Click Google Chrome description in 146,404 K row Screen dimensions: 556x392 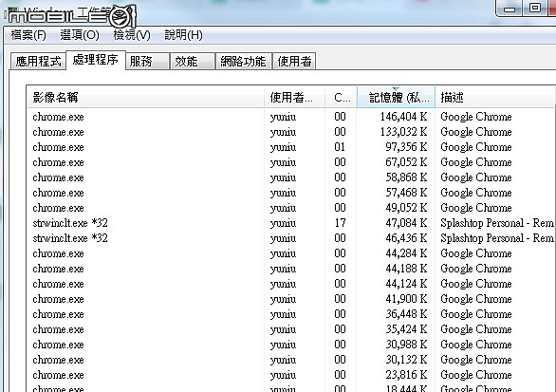476,117
